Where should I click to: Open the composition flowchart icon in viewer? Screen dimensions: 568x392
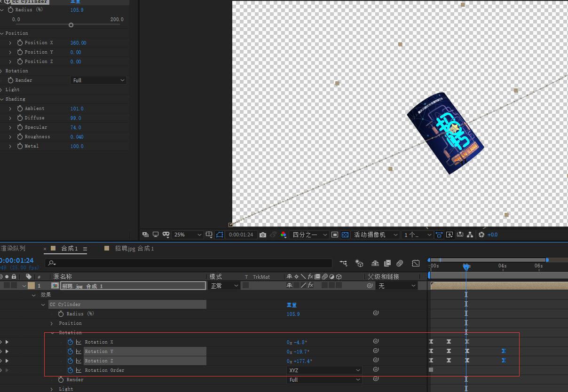(x=470, y=235)
